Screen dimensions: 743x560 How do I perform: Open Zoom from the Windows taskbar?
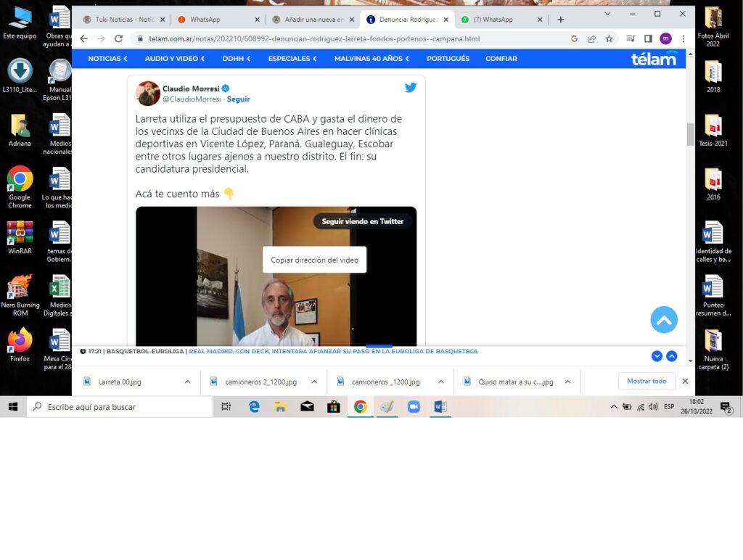coord(414,407)
